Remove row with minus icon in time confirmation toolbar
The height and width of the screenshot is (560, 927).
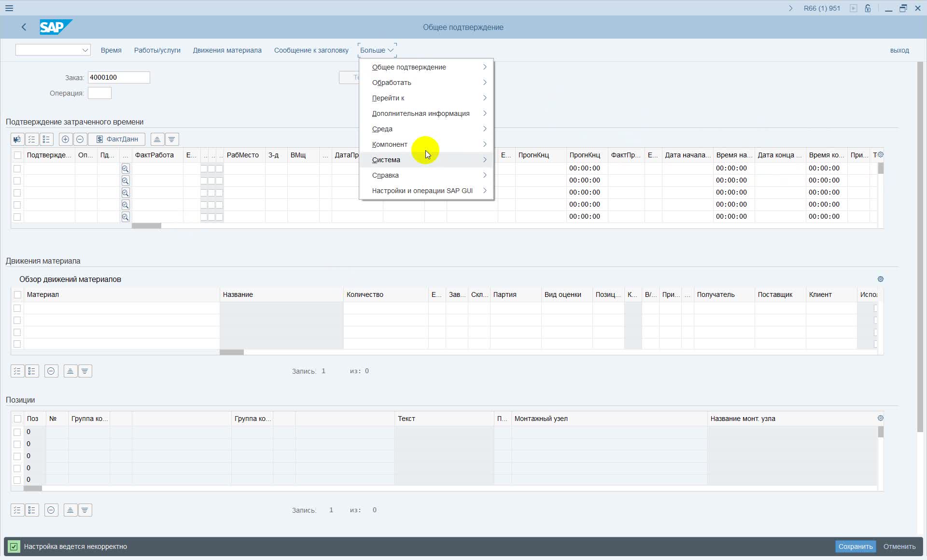(80, 139)
